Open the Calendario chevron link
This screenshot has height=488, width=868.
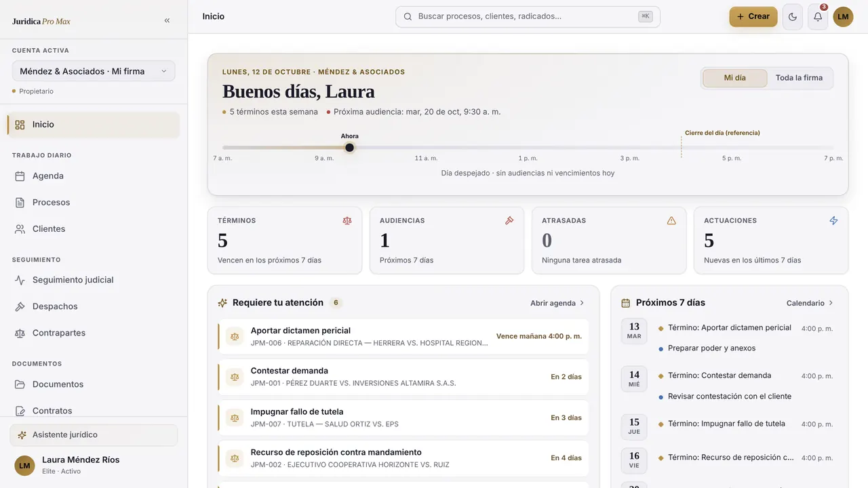pyautogui.click(x=810, y=303)
